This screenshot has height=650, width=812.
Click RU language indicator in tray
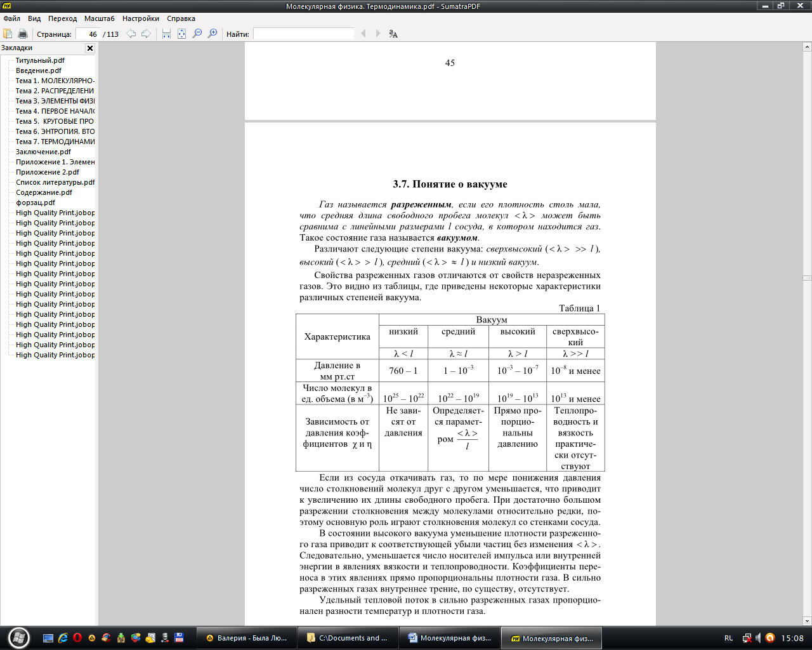coord(728,638)
